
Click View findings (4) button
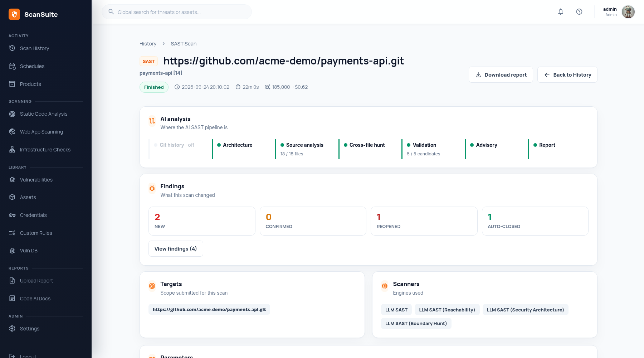pyautogui.click(x=176, y=249)
